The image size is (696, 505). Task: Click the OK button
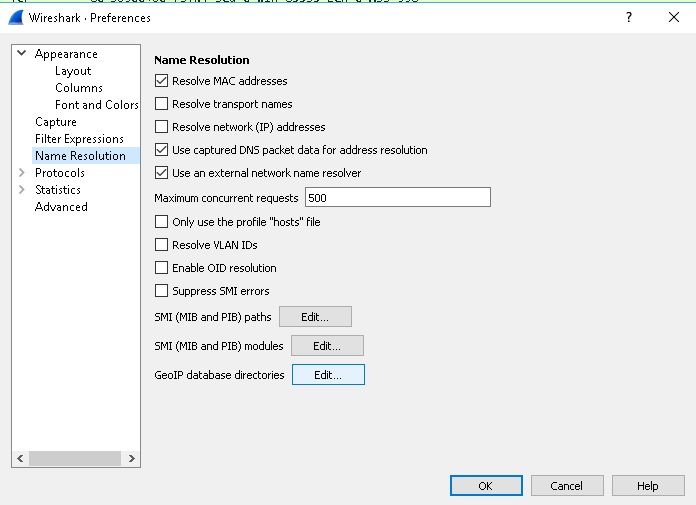(x=486, y=486)
